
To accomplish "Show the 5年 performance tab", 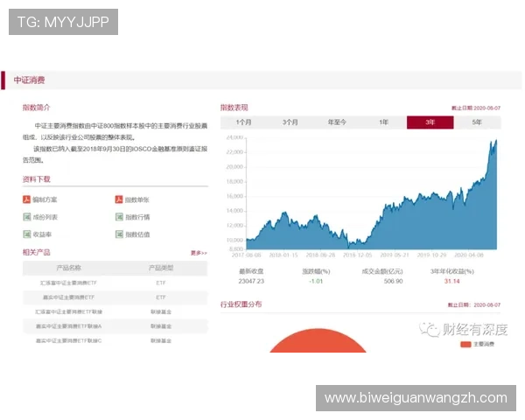I will click(x=477, y=122).
